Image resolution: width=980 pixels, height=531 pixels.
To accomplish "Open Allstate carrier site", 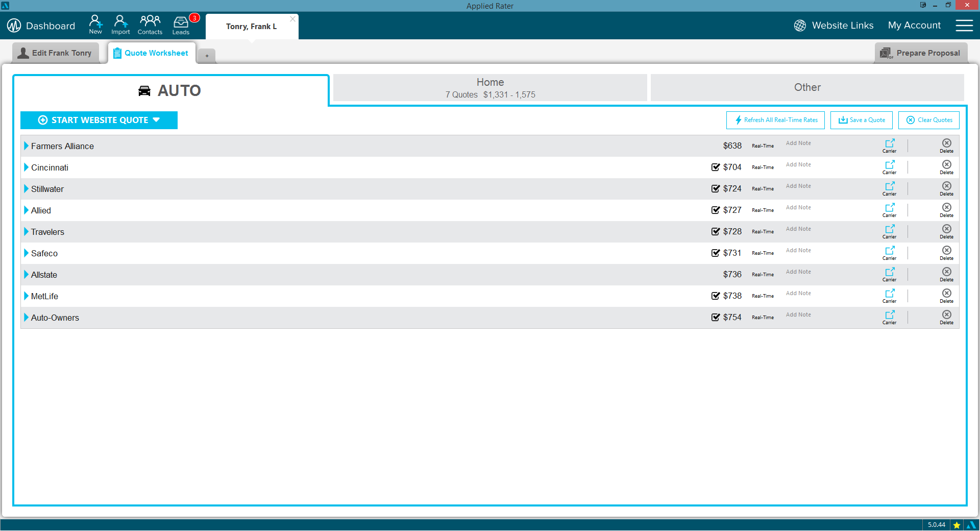I will tap(890, 274).
